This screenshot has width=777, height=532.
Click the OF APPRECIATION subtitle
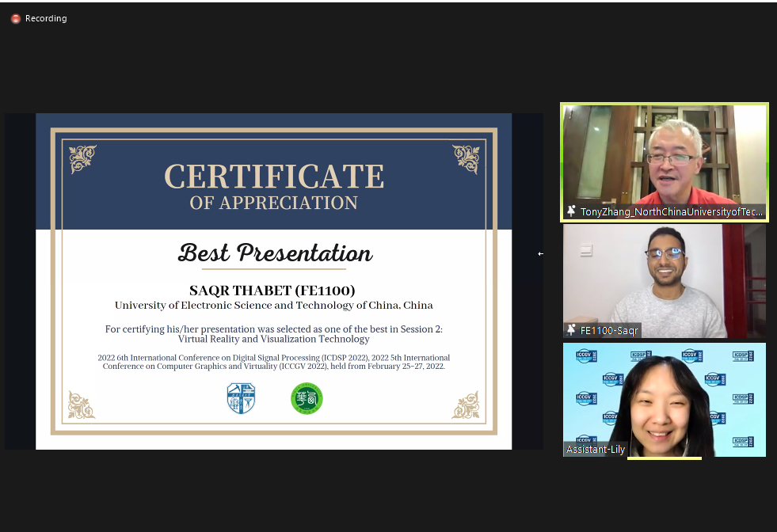[273, 203]
